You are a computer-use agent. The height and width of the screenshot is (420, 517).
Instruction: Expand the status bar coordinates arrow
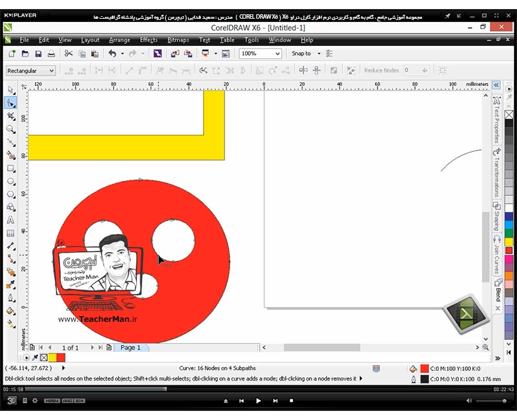pyautogui.click(x=63, y=368)
